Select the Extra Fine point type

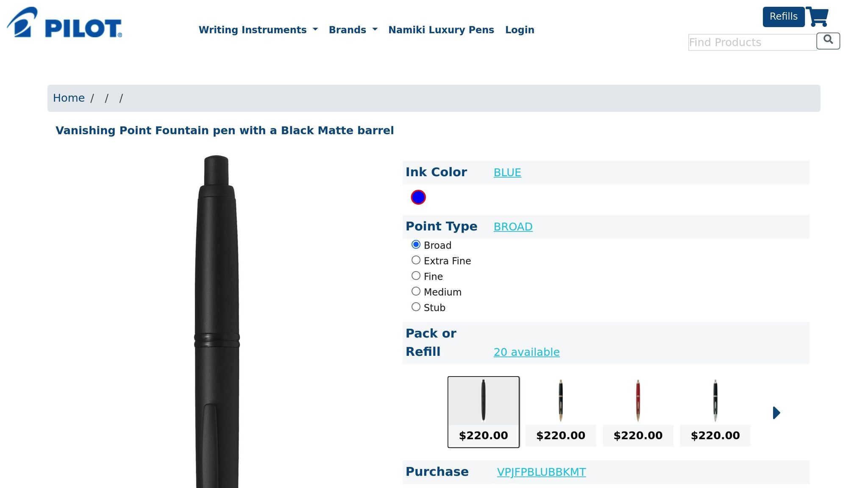[x=416, y=260]
